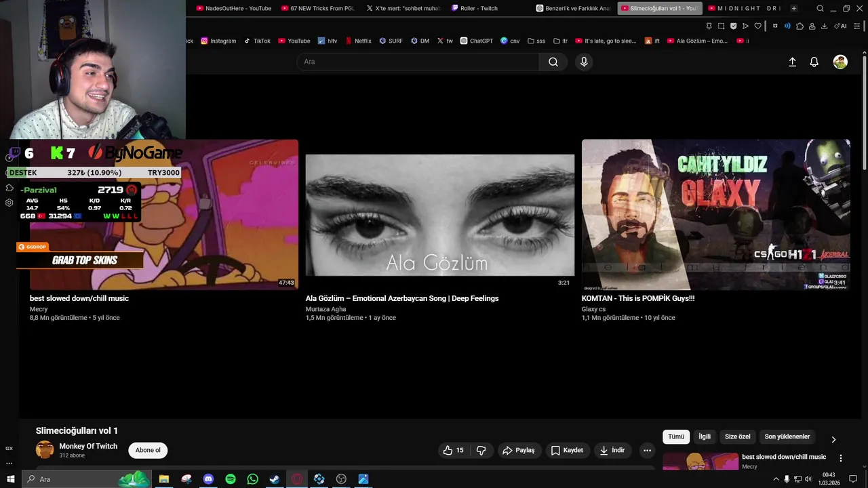Download the video using İndir
The height and width of the screenshot is (488, 868).
(x=612, y=450)
